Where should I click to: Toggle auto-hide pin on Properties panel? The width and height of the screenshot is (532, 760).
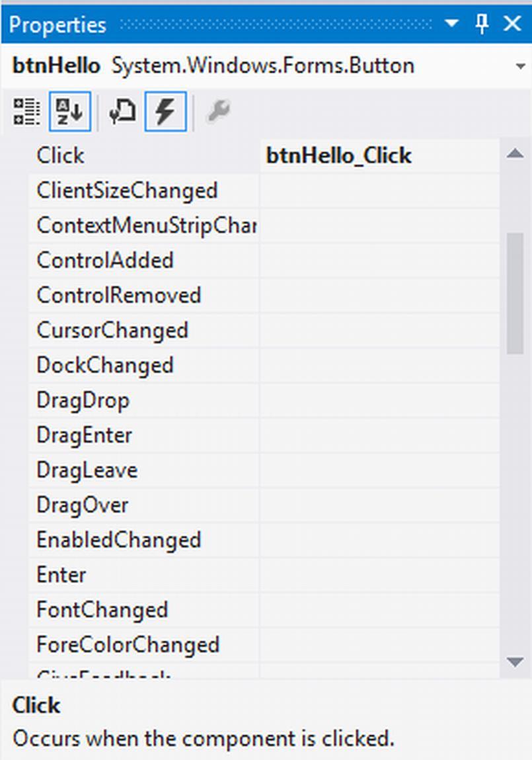482,24
